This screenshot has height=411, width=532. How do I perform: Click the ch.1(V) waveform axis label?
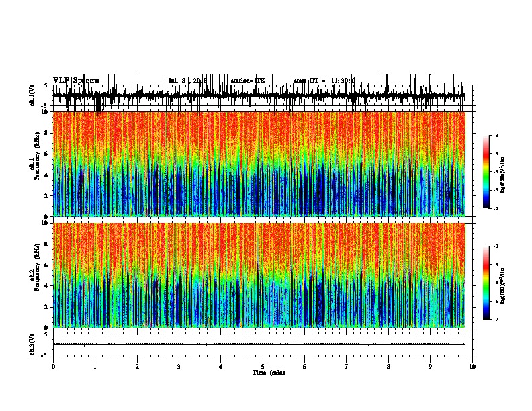[32, 95]
